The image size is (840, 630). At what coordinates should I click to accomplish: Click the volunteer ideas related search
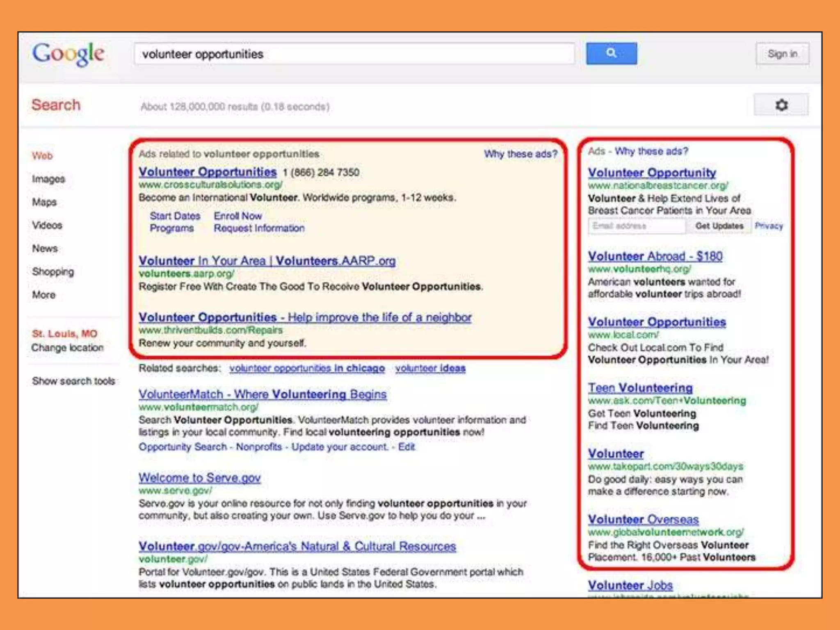[430, 368]
